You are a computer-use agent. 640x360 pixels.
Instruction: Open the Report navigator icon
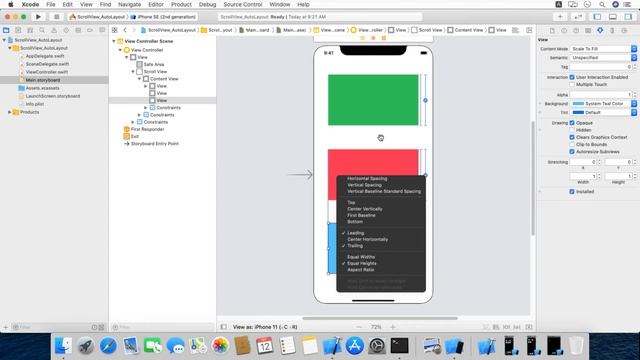102,30
